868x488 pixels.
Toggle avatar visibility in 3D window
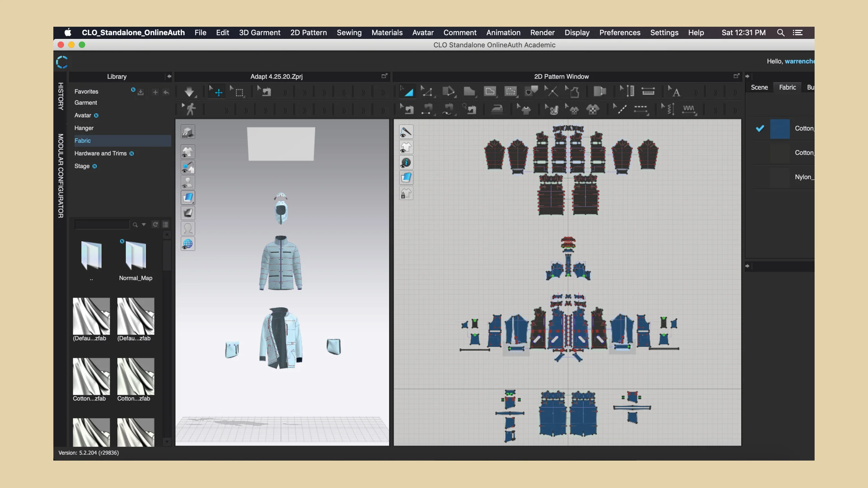[187, 183]
